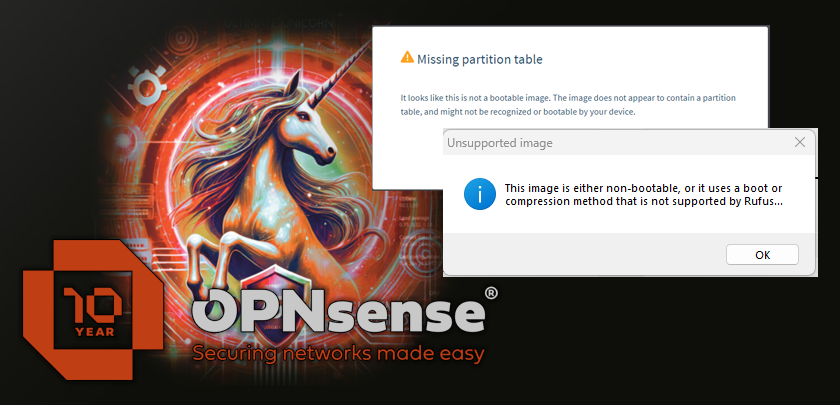Click the blue information circle icon
Image resolution: width=840 pixels, height=405 pixels.
pyautogui.click(x=479, y=194)
